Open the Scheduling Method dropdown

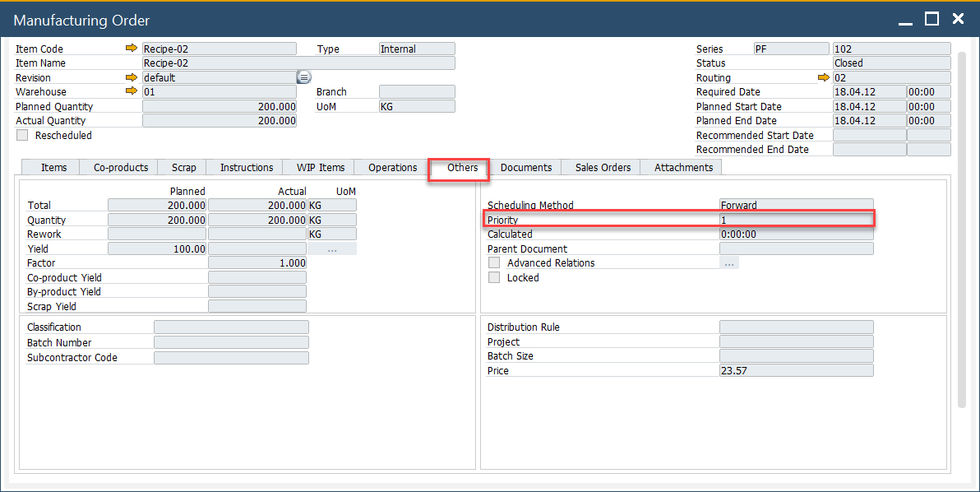click(x=795, y=205)
